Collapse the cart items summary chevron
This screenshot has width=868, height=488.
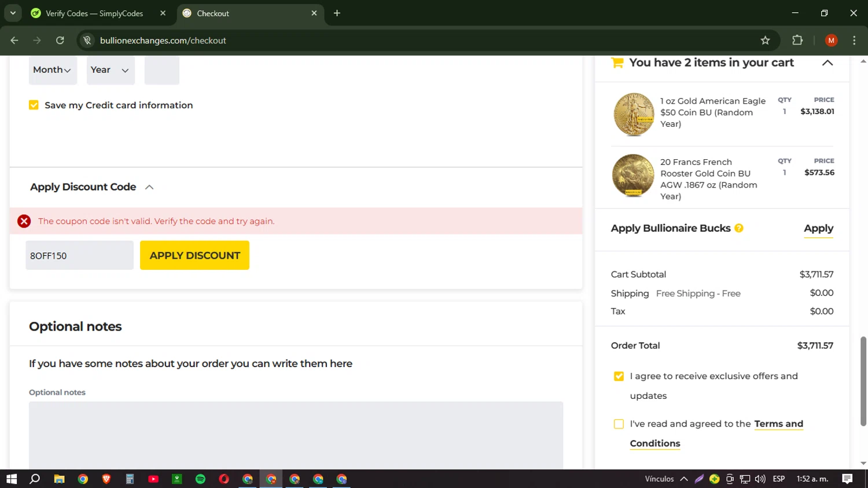pyautogui.click(x=827, y=63)
